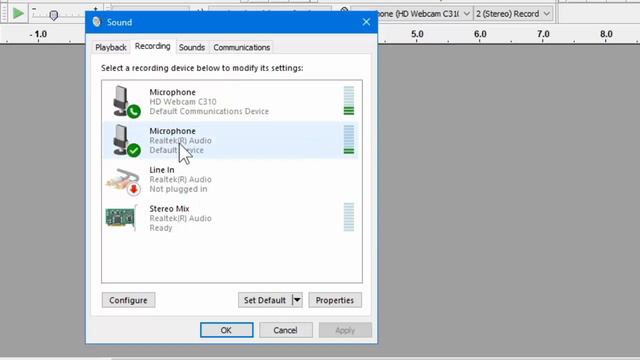Screen dimensions: 640x360
Task: Click the 6.0 mark on Audacity timeline
Action: pos(480,34)
